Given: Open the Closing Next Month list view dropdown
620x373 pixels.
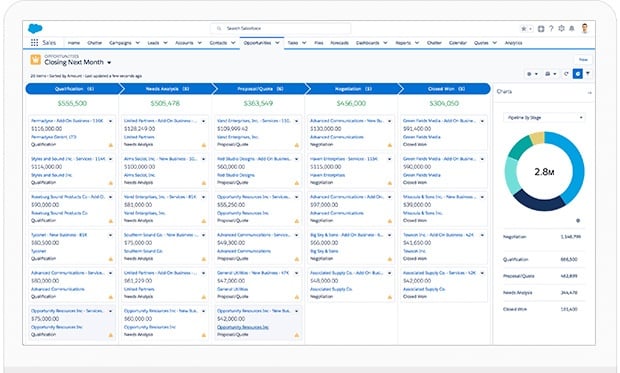Looking at the screenshot, I should [109, 62].
